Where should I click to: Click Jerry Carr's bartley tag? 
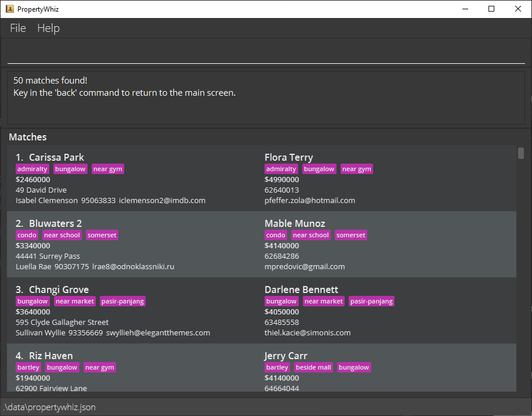[277, 367]
